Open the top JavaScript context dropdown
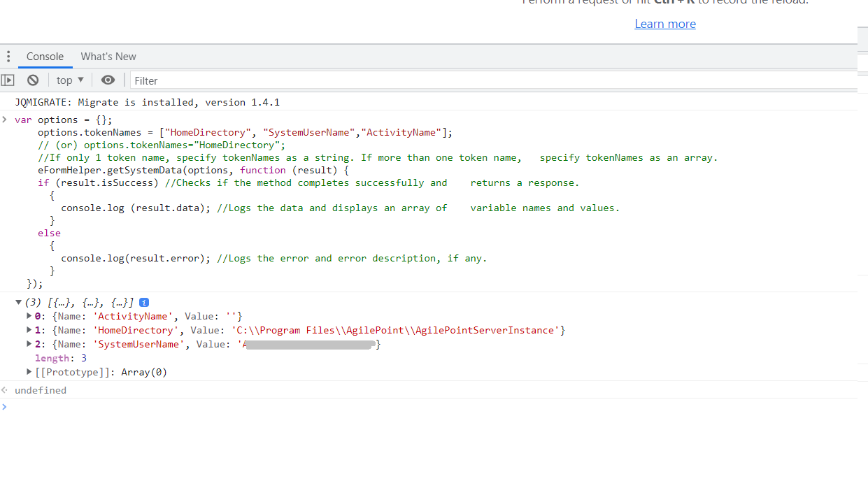The height and width of the screenshot is (481, 868). point(70,80)
